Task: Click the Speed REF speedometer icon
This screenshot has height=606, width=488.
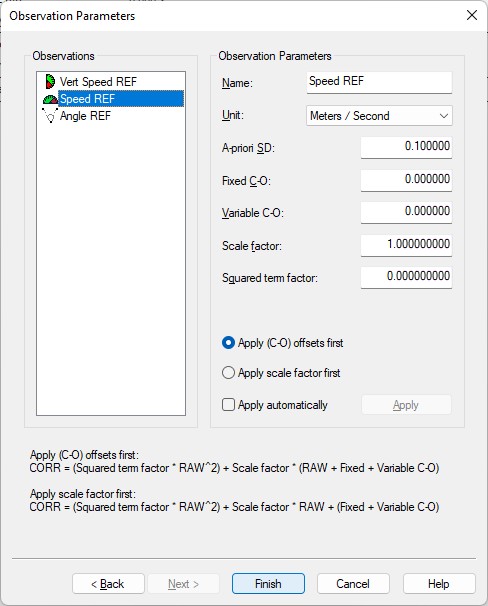Action: [x=50, y=99]
